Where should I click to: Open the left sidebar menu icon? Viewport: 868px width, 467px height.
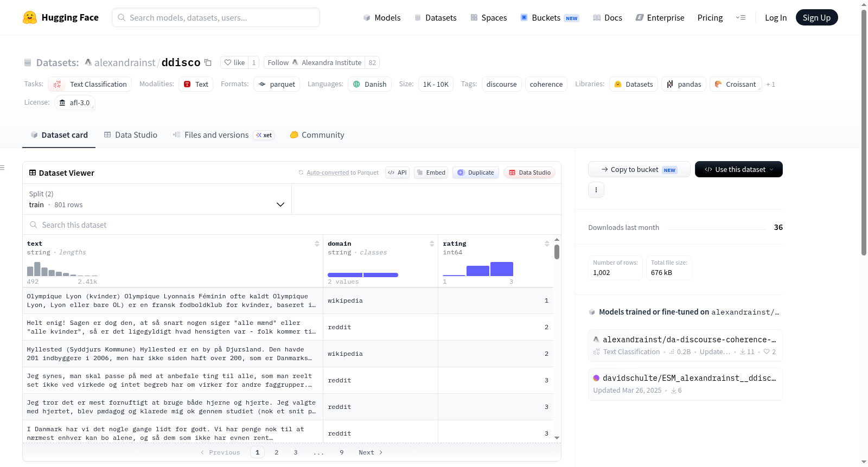coord(2,168)
